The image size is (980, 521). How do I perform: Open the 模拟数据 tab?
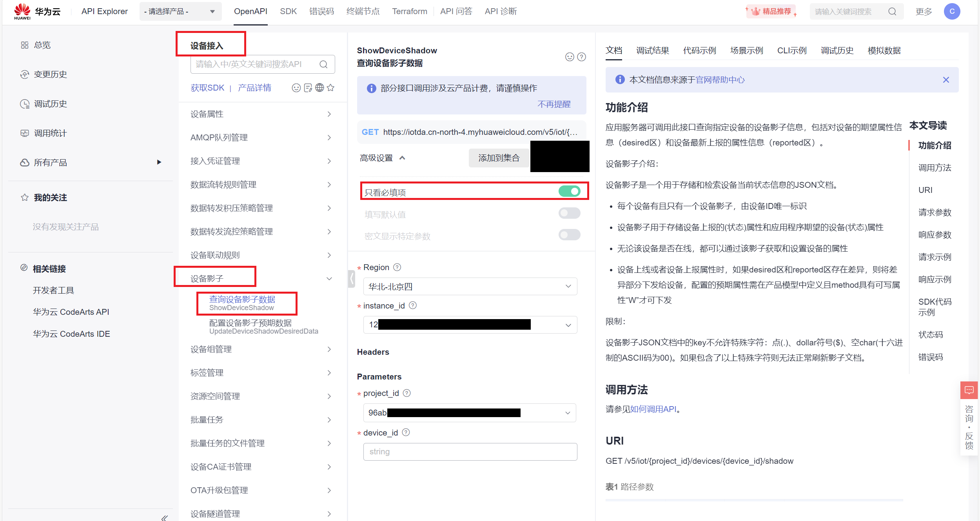pos(884,51)
